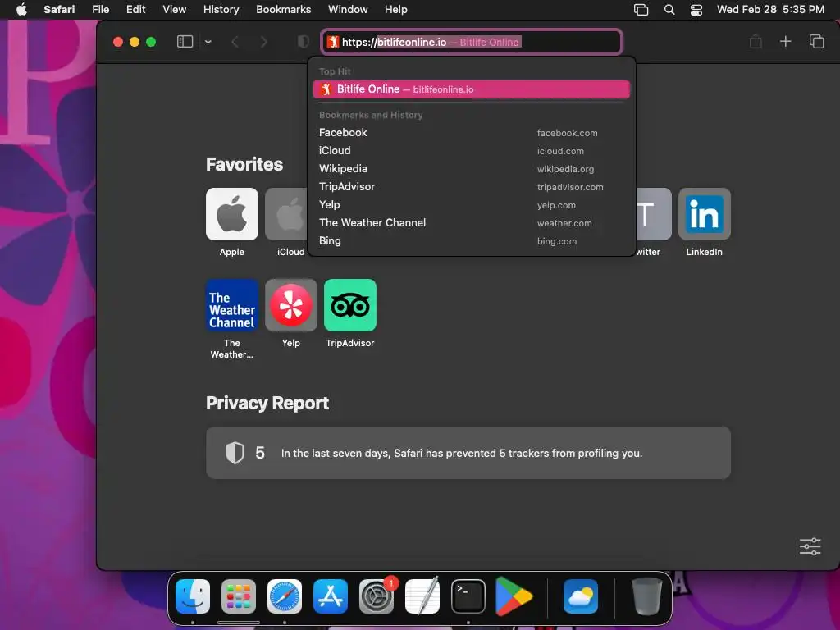Expand the sidebar tab group dropdown chevron
840x630 pixels.
208,42
